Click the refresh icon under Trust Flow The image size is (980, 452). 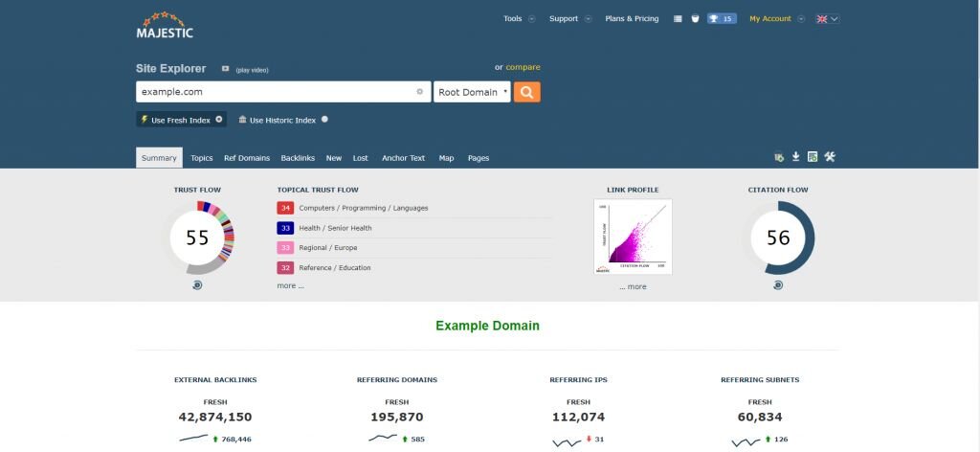[x=197, y=285]
